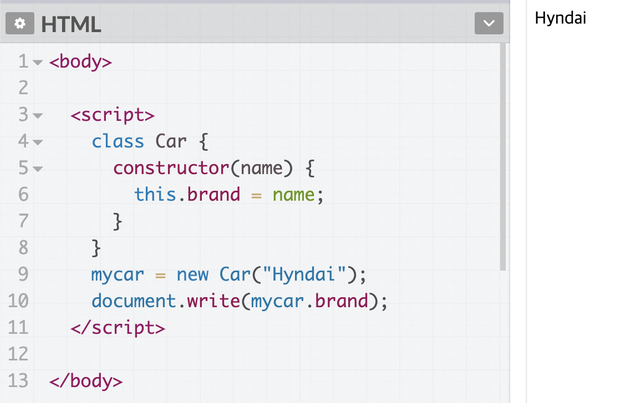This screenshot has width=640, height=403.
Task: Fold the constructor block arrow
Action: click(x=38, y=169)
